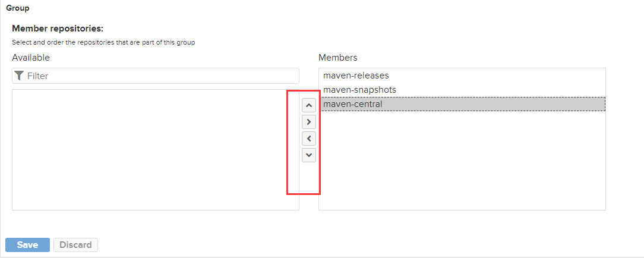Select the highlighted maven-central member
Screen dimensions: 644x258
[x=353, y=104]
